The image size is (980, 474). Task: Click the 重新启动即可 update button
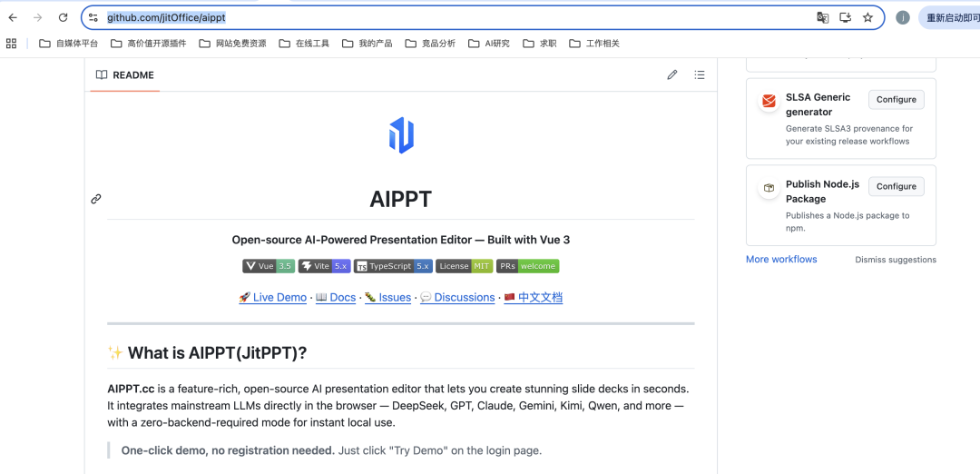(x=949, y=17)
